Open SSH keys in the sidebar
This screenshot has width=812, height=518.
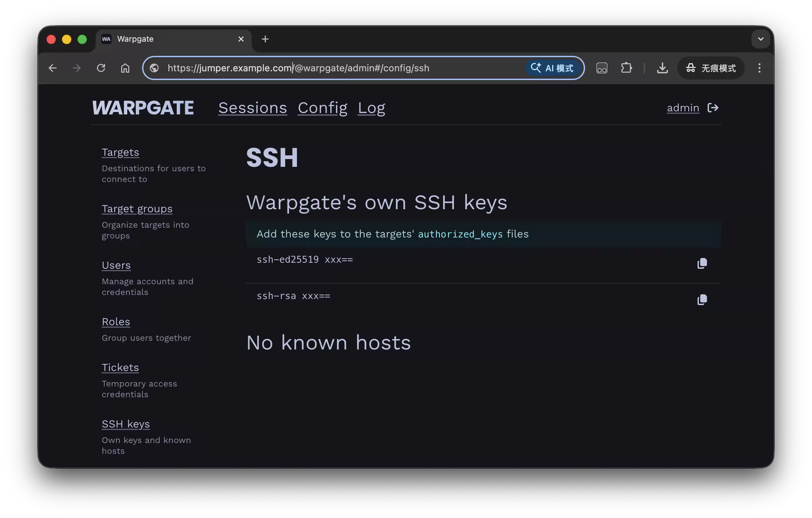[x=126, y=424]
